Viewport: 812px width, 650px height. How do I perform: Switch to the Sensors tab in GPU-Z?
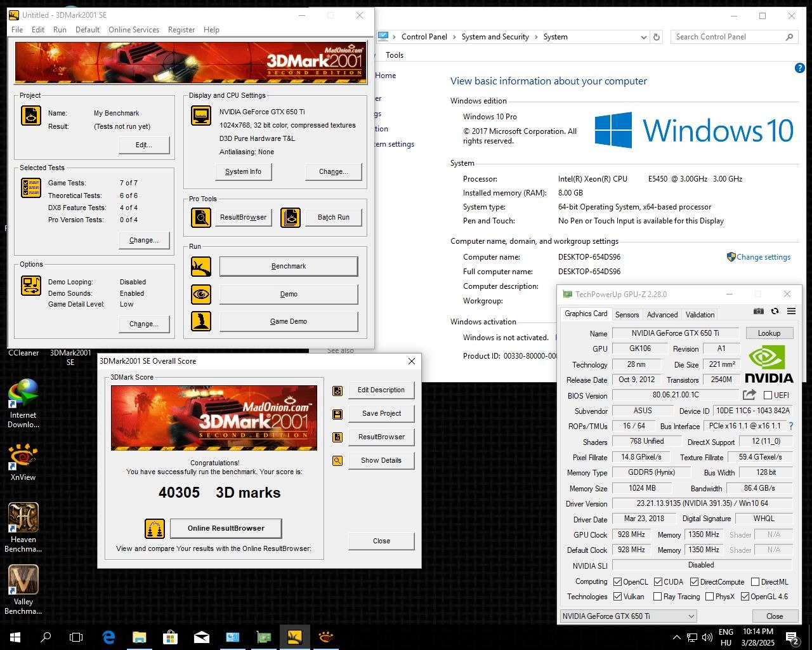(627, 315)
